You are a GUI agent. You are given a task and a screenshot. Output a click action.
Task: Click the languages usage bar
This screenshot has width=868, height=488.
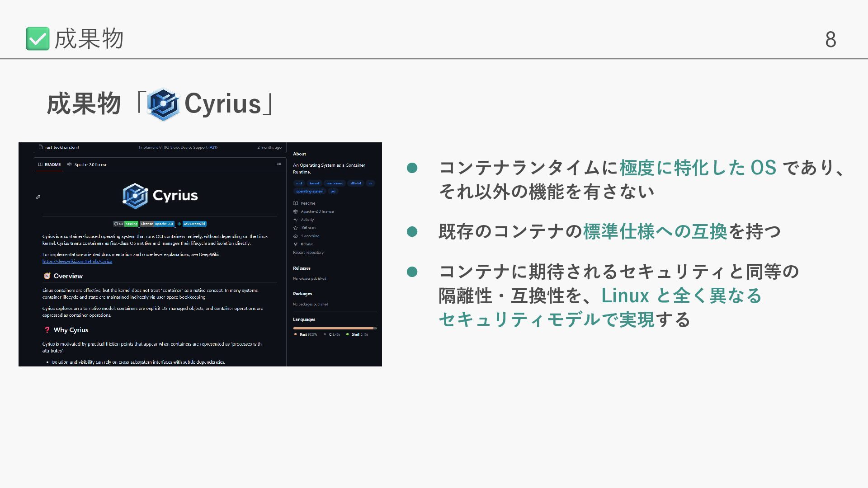[x=335, y=328]
